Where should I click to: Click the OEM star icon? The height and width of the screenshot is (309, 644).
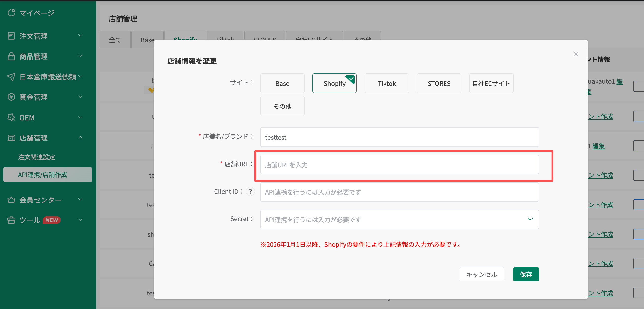(x=11, y=117)
